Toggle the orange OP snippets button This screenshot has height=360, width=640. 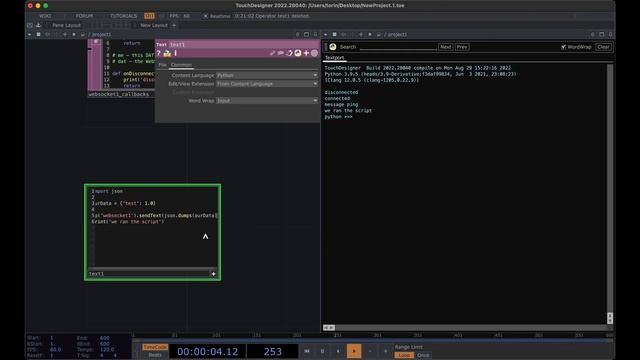click(x=149, y=16)
